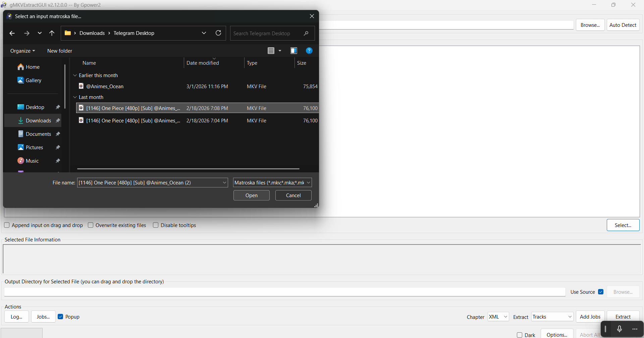Enable Append input on drag and drop
The image size is (644, 338).
[x=7, y=225]
